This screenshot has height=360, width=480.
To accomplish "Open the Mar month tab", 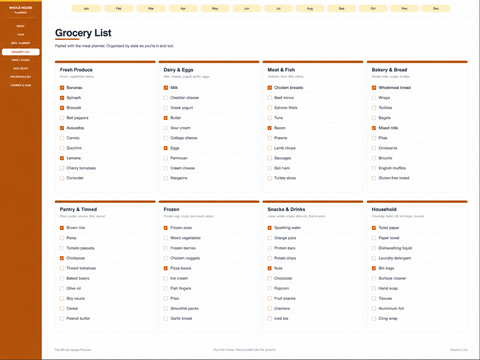I will pyautogui.click(x=151, y=8).
